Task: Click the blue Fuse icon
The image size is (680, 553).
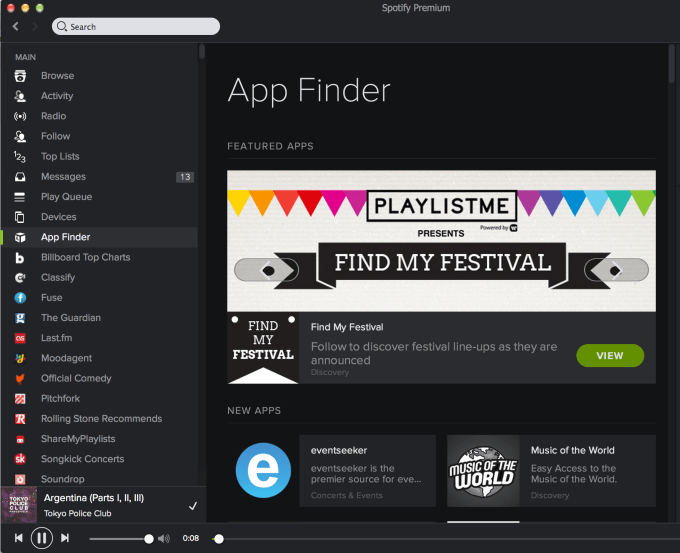Action: (x=20, y=298)
